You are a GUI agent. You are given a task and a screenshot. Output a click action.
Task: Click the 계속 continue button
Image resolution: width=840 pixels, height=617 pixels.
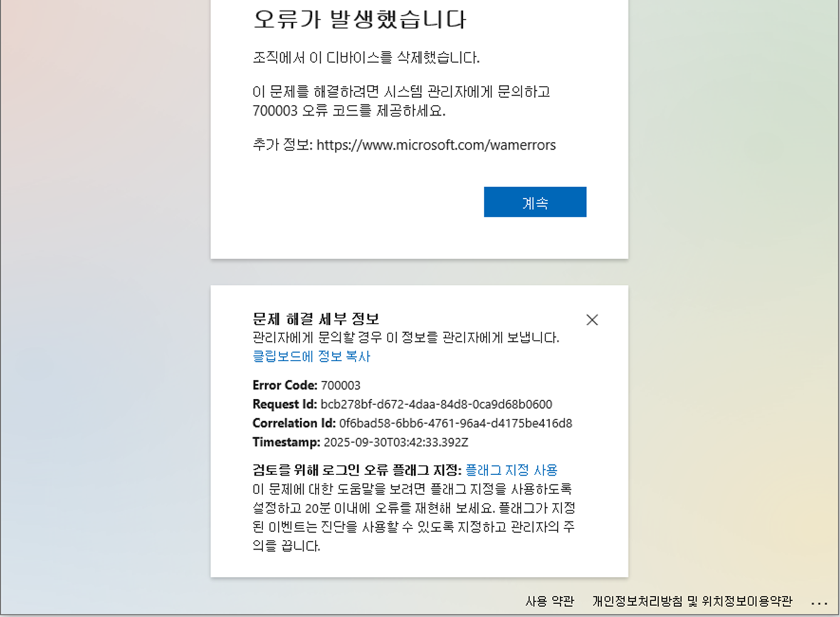click(535, 202)
